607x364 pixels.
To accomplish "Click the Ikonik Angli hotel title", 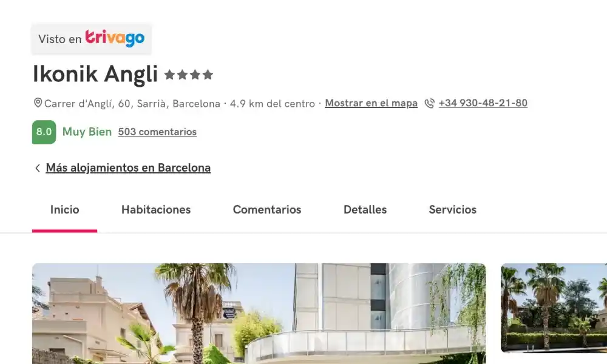I will tap(95, 74).
